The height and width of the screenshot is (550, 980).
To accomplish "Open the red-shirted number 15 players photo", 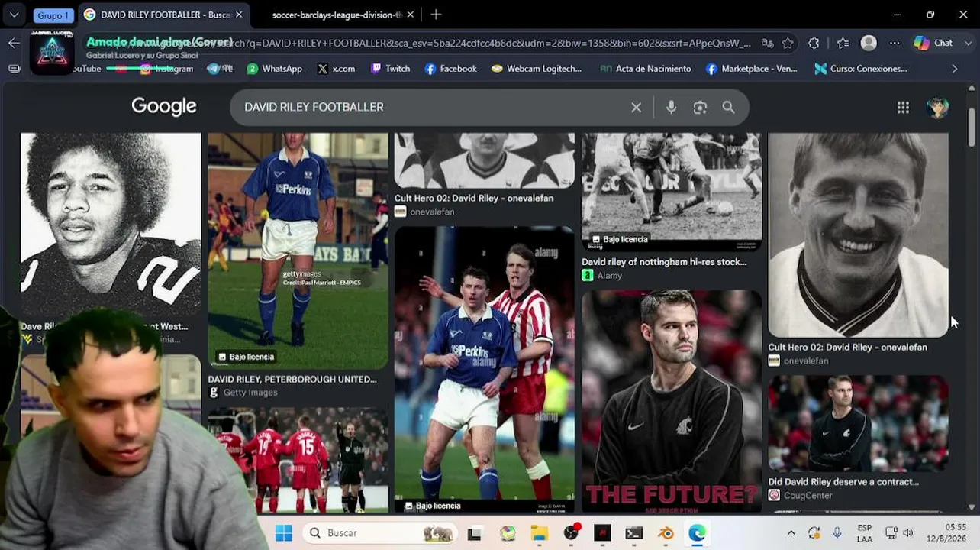I will point(298,460).
